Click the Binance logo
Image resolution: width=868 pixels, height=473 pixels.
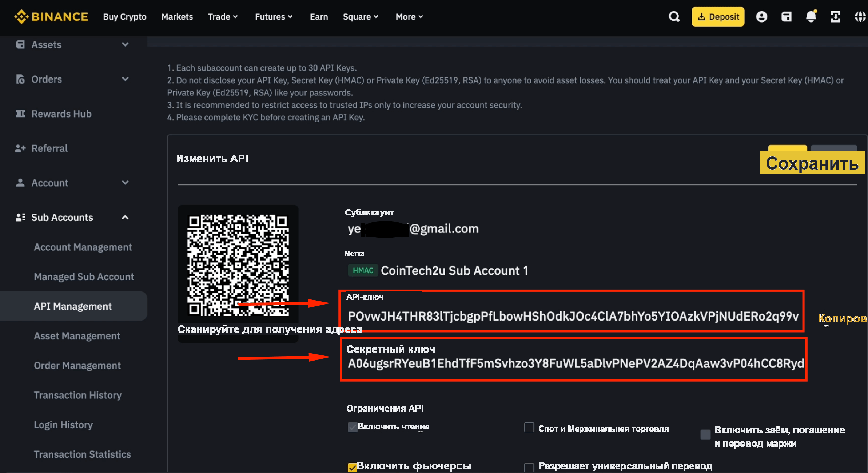(51, 17)
